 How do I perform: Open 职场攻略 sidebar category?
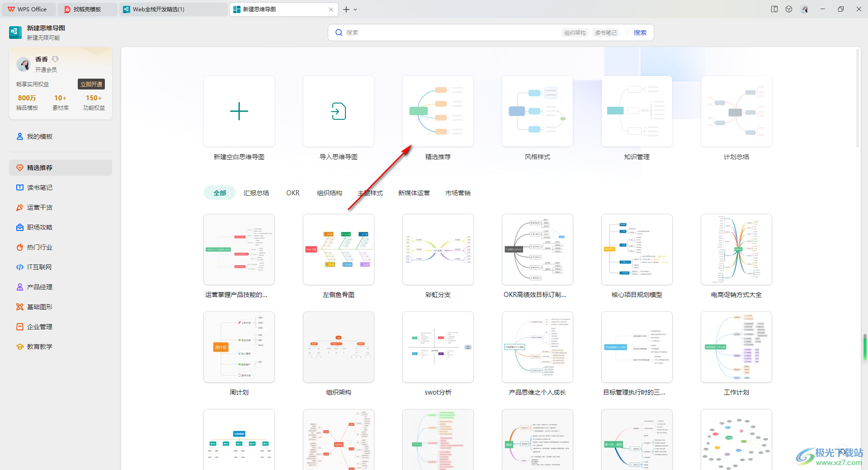61,227
